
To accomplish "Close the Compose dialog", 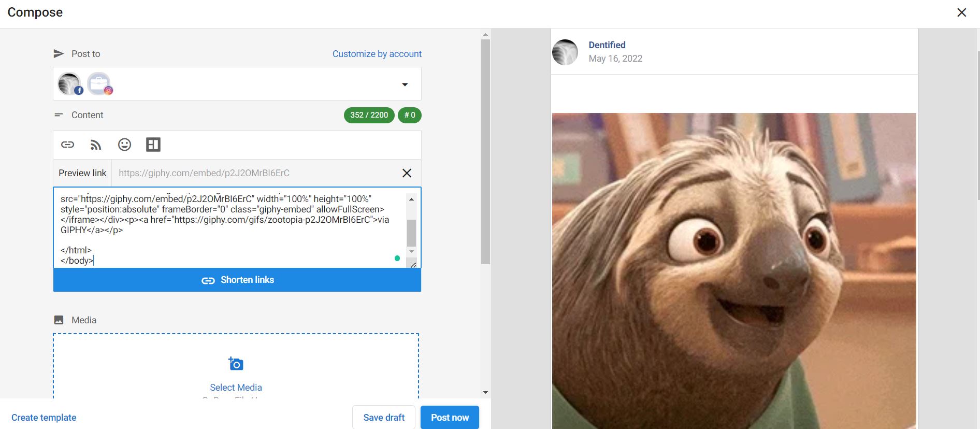I will pyautogui.click(x=962, y=12).
